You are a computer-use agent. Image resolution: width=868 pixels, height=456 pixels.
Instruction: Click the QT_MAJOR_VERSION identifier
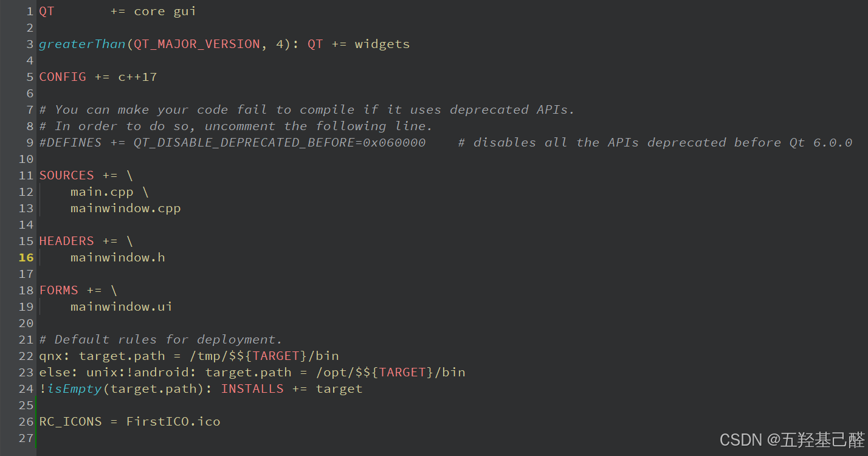[x=197, y=44]
